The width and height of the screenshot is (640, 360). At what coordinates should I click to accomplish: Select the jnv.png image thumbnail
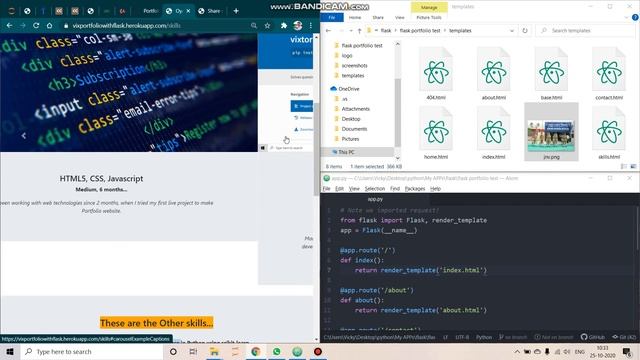click(551, 136)
